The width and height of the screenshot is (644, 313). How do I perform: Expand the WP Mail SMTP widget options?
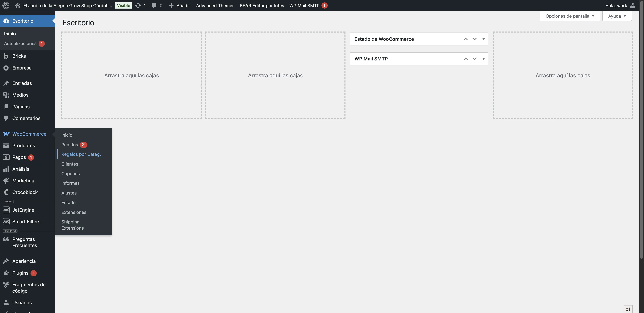484,59
